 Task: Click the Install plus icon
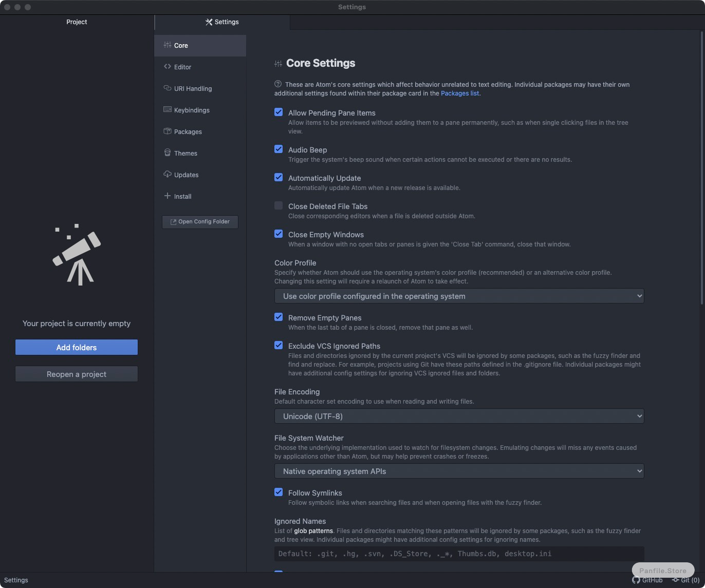point(167,196)
